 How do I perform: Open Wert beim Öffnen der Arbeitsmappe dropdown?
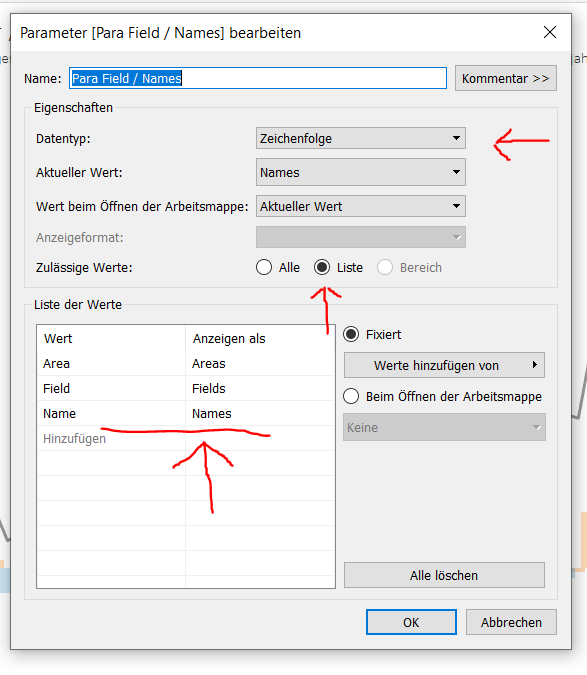pyautogui.click(x=361, y=206)
